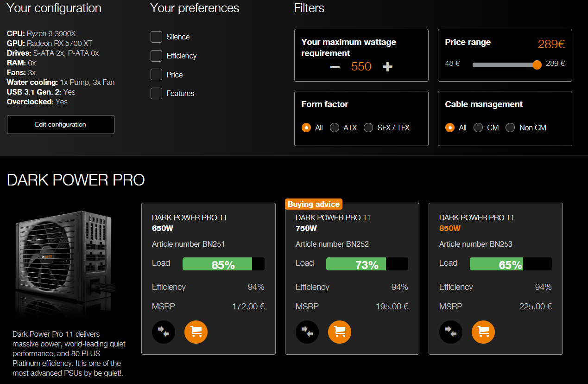588x384 pixels.
Task: Click the MSRP value 195.00 €
Action: pyautogui.click(x=392, y=306)
